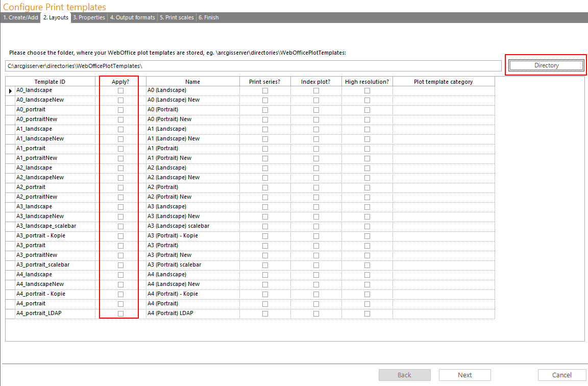This screenshot has height=386, width=588.
Task: Cancel the print template configuration
Action: (x=561, y=375)
